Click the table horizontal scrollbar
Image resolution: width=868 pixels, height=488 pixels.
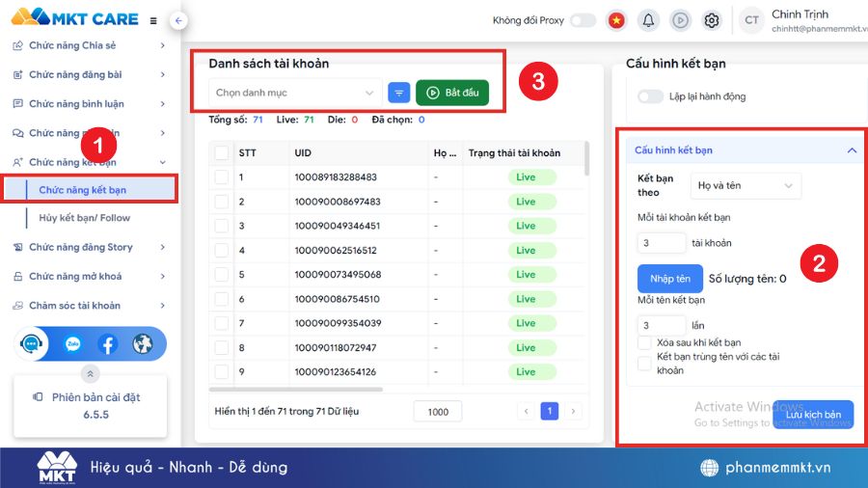[x=296, y=390]
